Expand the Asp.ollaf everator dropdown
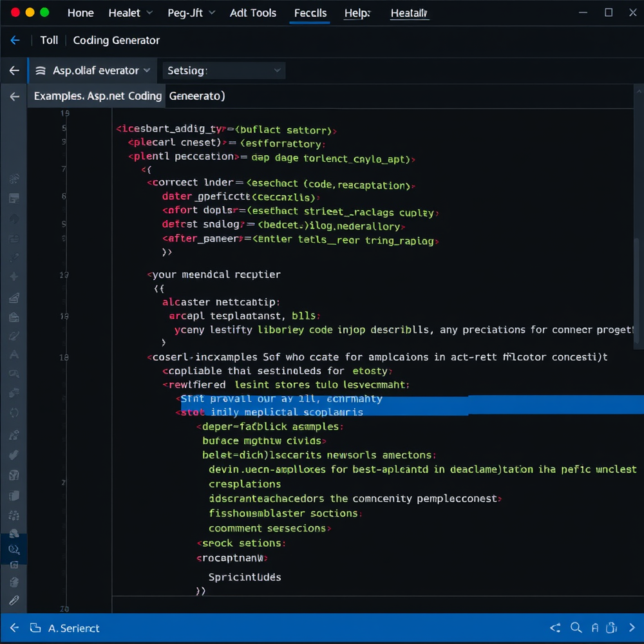This screenshot has width=644, height=644. (147, 70)
